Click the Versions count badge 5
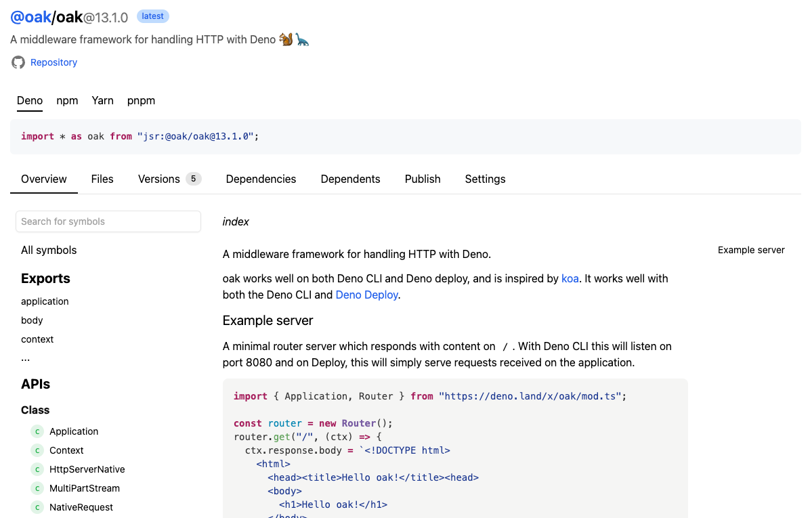 (x=193, y=179)
